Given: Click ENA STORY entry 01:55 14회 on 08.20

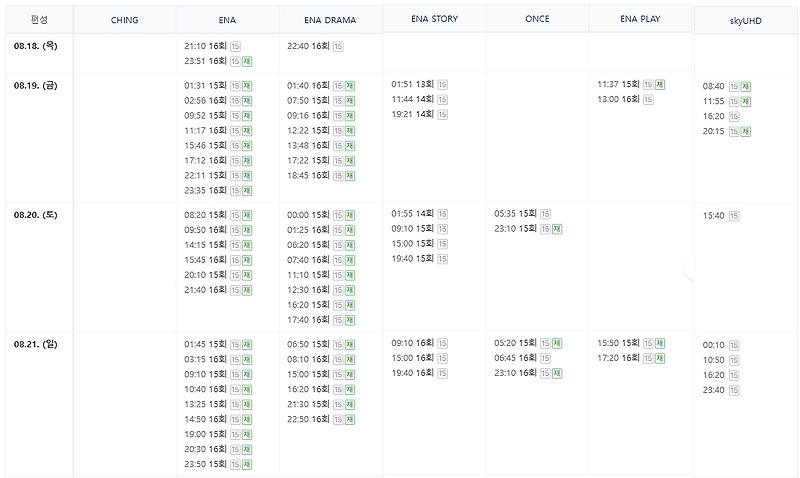Looking at the screenshot, I should pyautogui.click(x=412, y=213).
